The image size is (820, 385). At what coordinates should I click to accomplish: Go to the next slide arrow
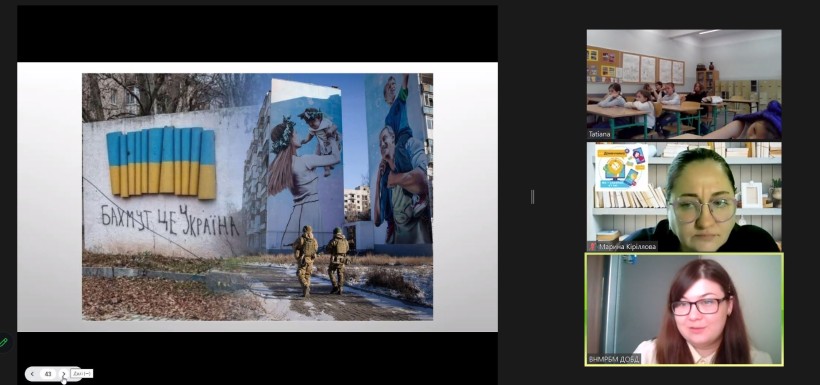click(63, 374)
